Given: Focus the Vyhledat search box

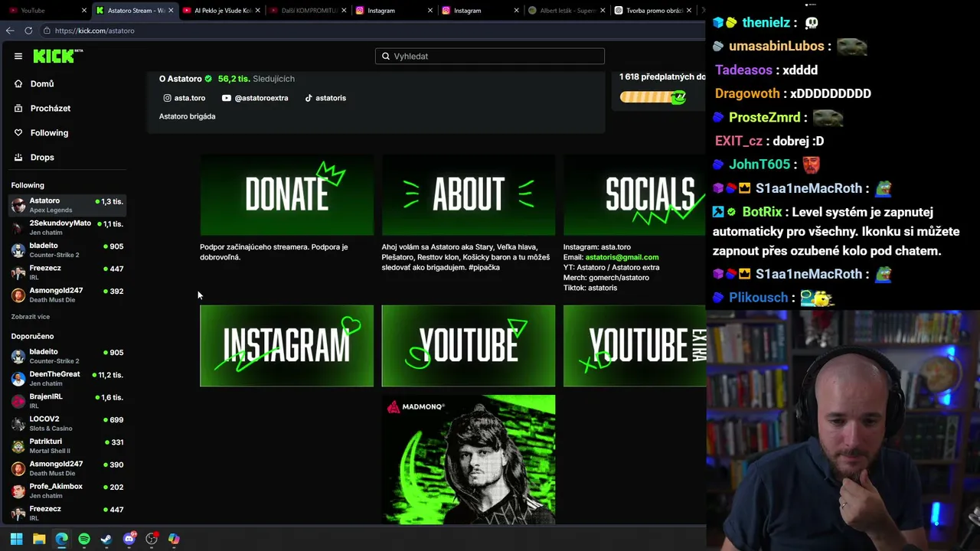Looking at the screenshot, I should coord(490,56).
